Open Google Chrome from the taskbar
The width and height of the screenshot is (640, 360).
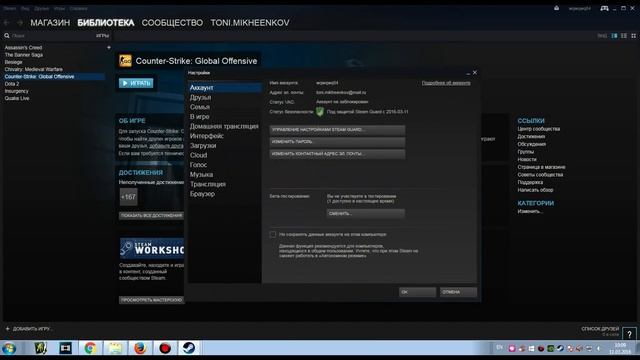pos(90,348)
